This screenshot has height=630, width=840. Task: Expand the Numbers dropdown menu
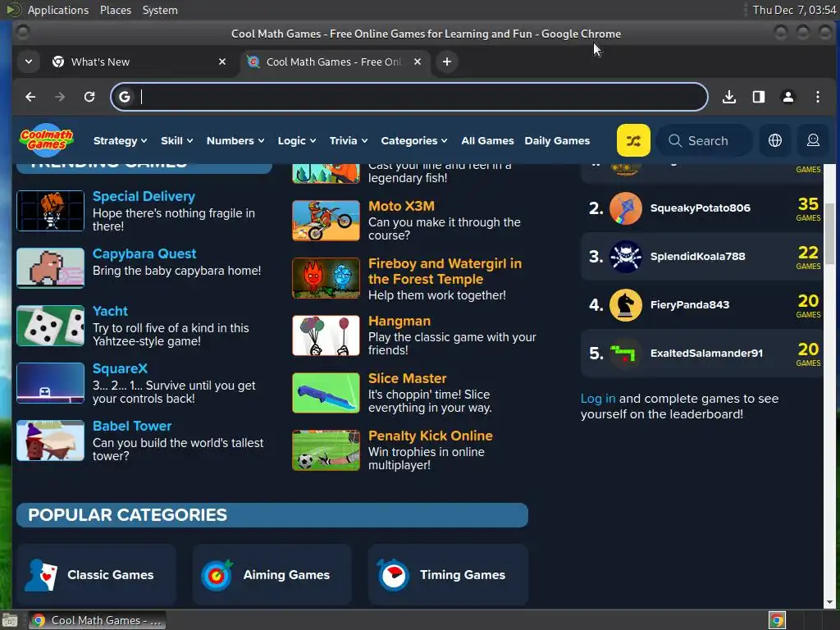(x=235, y=141)
